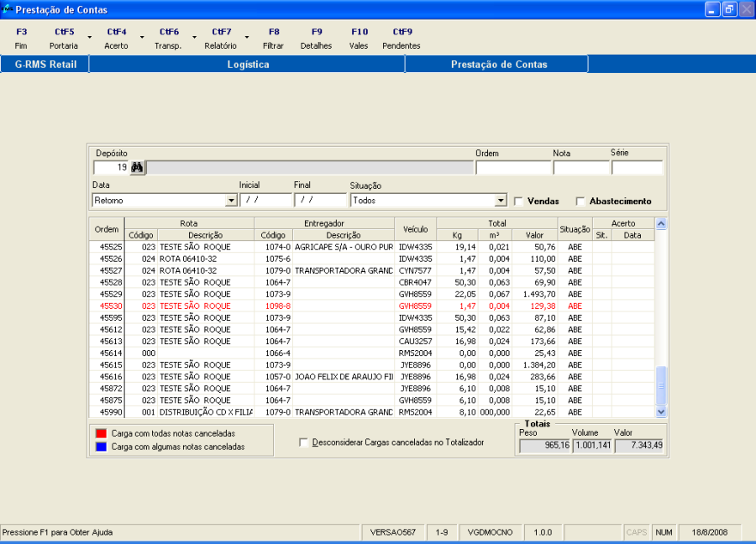Click the F3 Fim toolbar button
The width and height of the screenshot is (756, 544).
point(22,39)
